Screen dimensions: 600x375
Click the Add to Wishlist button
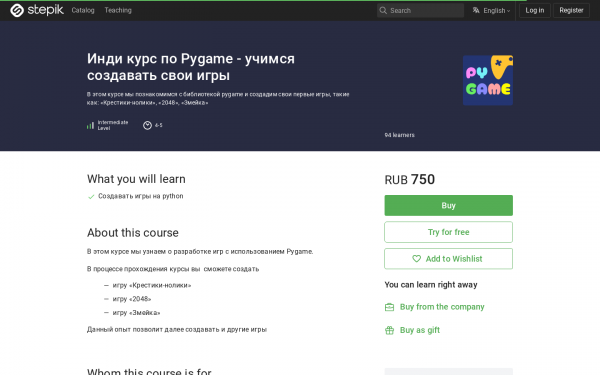click(x=448, y=259)
